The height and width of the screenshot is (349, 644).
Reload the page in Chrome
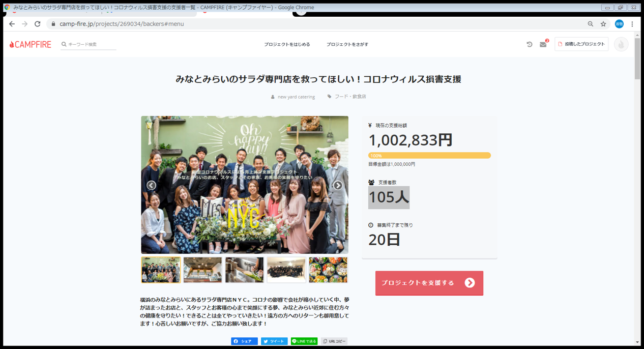coord(37,24)
